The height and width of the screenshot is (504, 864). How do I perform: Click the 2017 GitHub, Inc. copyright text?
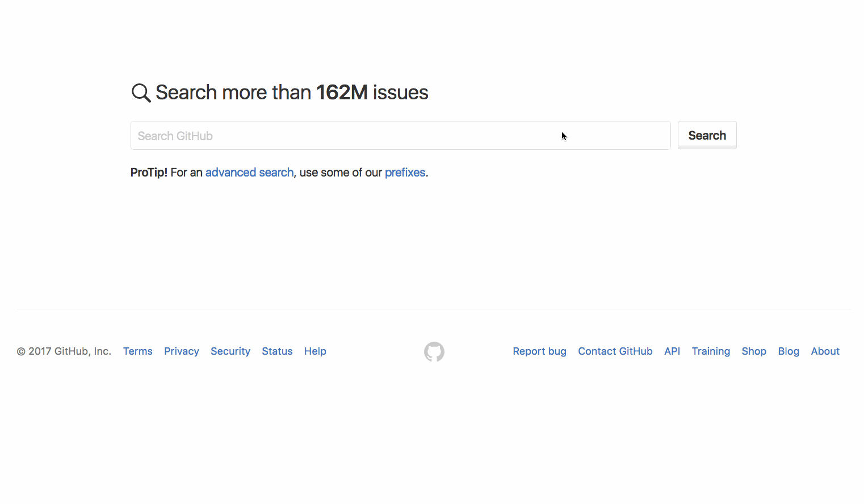coord(64,351)
